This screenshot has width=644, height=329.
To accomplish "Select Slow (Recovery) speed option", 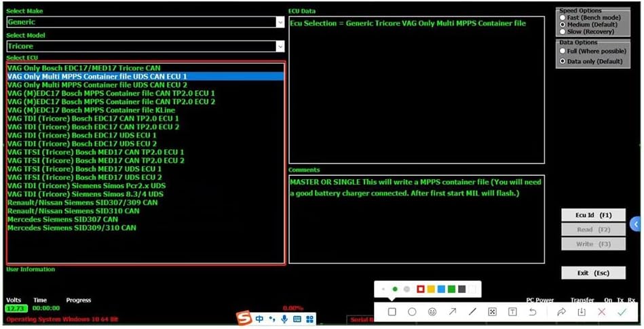I will [562, 31].
